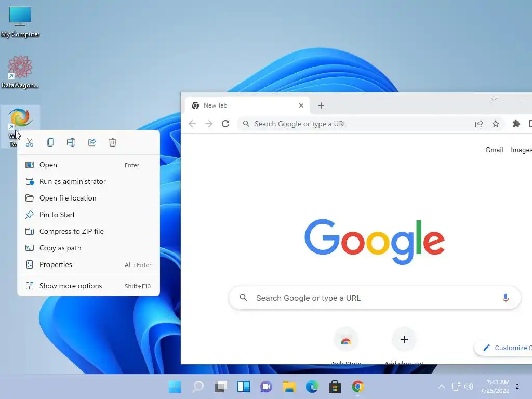The image size is (532, 399).
Task: Reload the page in Chrome
Action: coord(225,124)
